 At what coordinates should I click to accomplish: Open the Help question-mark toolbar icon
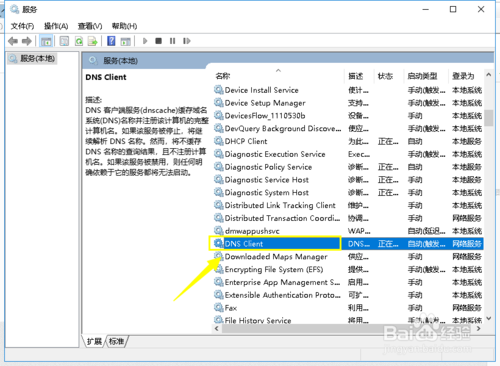[x=111, y=41]
